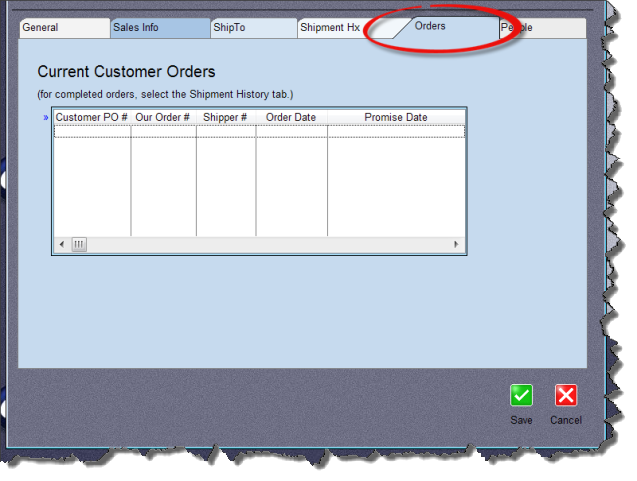Select the row indicator arrow beside the grid
Screen dimensions: 637x481
coord(46,118)
